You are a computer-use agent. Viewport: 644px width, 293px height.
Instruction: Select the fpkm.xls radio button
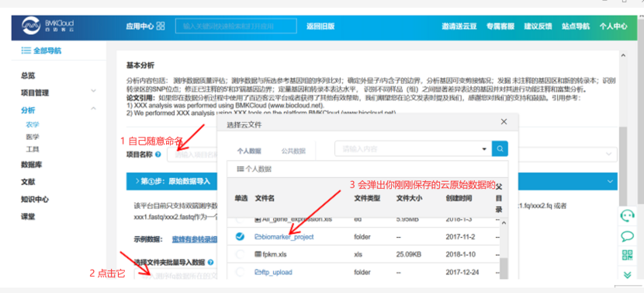click(x=240, y=254)
